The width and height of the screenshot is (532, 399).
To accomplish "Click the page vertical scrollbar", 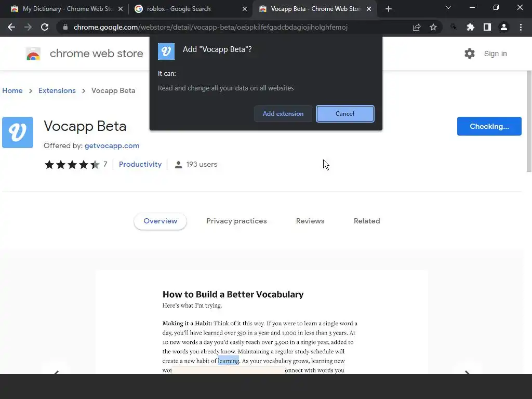I will pos(529,121).
